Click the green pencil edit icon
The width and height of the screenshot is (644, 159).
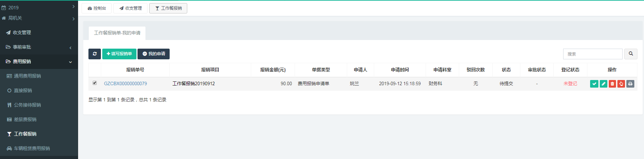coord(604,84)
